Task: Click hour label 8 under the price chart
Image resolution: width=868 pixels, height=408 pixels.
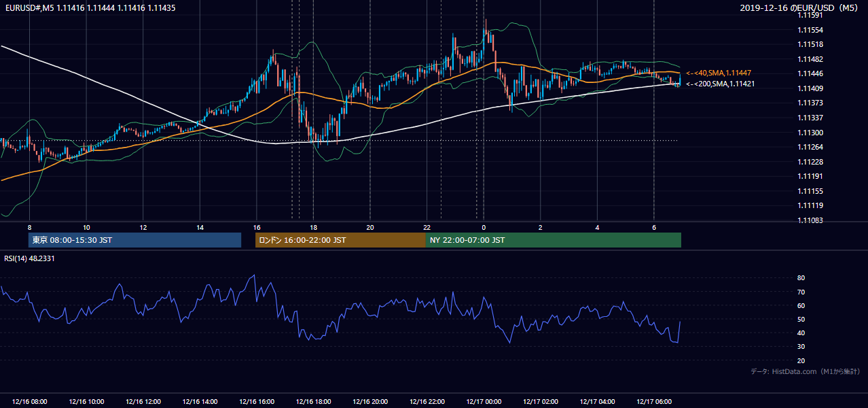Action: tap(29, 226)
